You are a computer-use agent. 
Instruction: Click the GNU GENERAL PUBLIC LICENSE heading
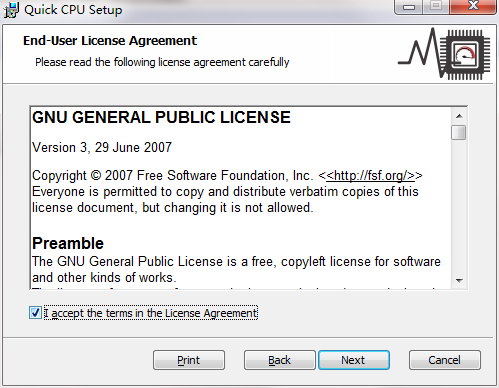point(161,117)
